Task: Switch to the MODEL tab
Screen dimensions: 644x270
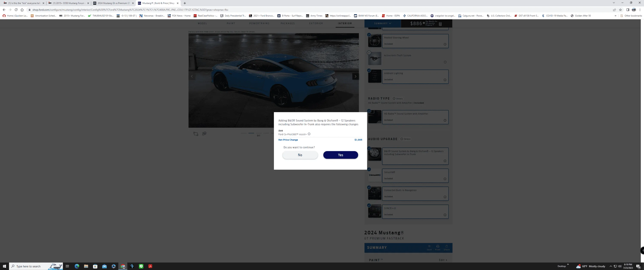Action: pos(202,23)
